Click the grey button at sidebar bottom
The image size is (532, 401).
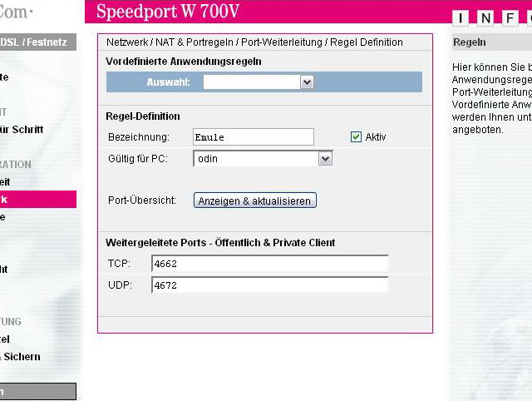37,392
